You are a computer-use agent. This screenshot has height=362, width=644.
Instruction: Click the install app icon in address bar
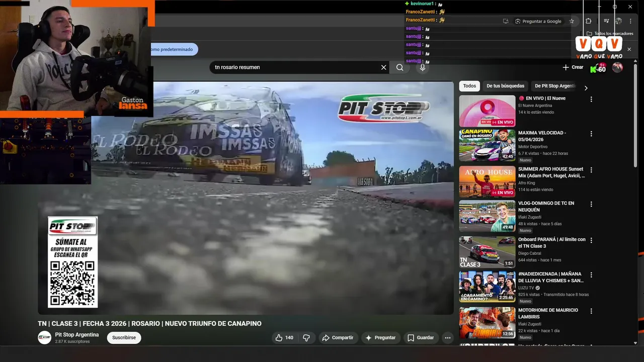point(506,21)
